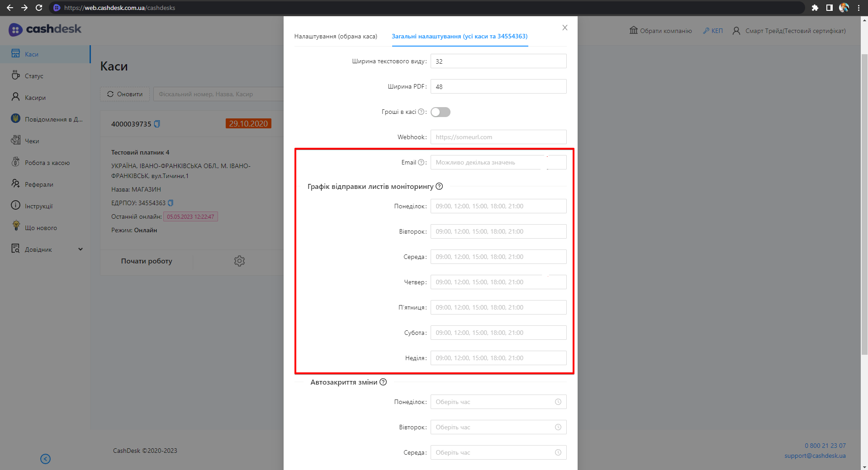Click help icon beside Гроші в касі
The width and height of the screenshot is (868, 470).
(421, 112)
